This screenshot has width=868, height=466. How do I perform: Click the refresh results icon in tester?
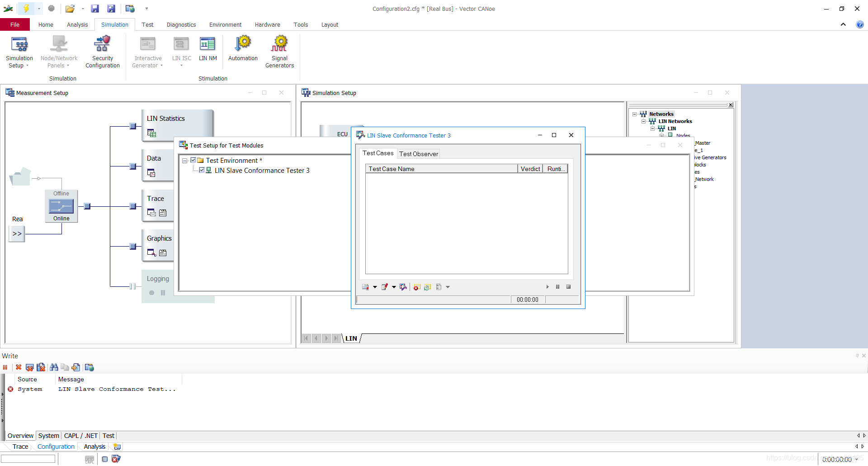coord(427,287)
